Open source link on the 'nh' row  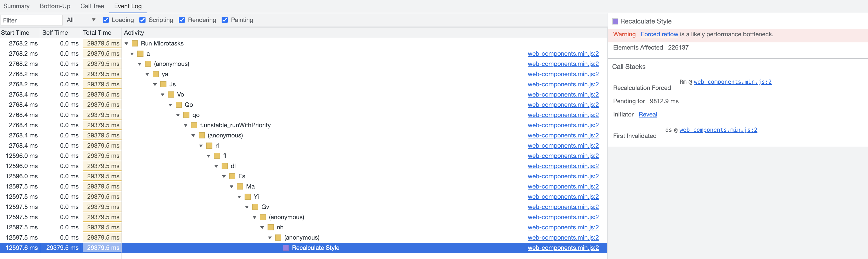click(563, 227)
